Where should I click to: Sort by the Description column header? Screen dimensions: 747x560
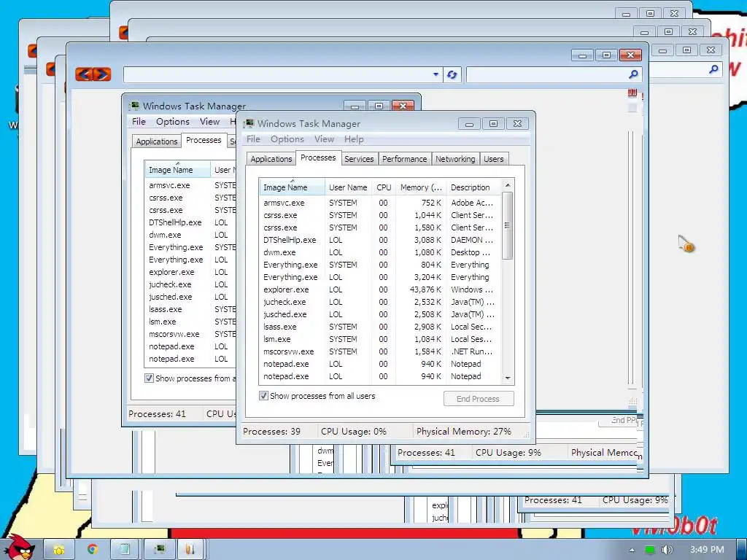[474, 187]
